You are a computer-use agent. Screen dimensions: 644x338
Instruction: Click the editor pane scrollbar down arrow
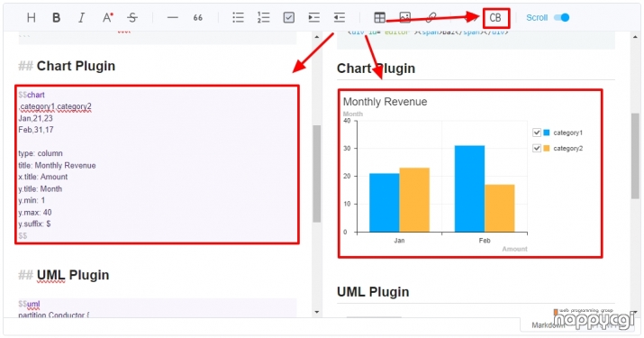(317, 312)
